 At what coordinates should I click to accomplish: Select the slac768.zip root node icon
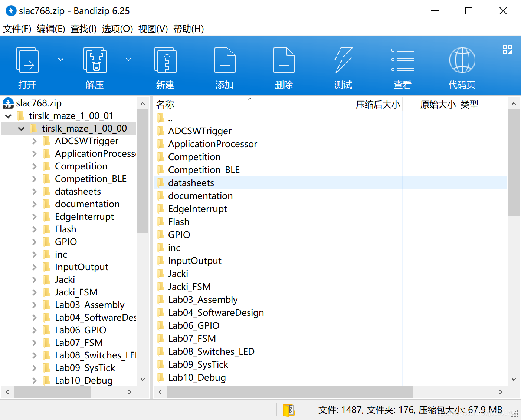(x=8, y=103)
